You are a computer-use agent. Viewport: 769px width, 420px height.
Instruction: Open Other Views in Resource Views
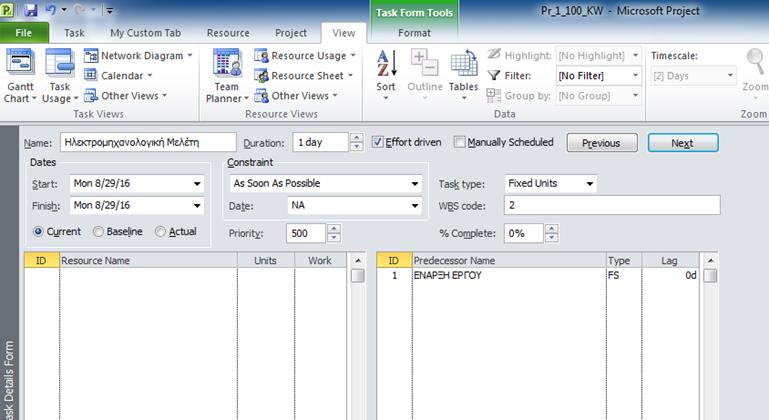(x=296, y=96)
